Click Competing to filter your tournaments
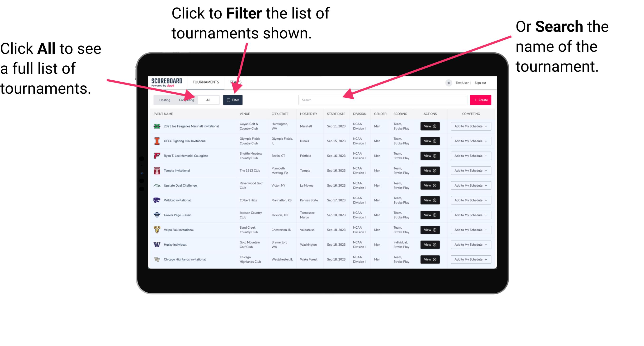Viewport: 644px width, 346px height. 186,100
